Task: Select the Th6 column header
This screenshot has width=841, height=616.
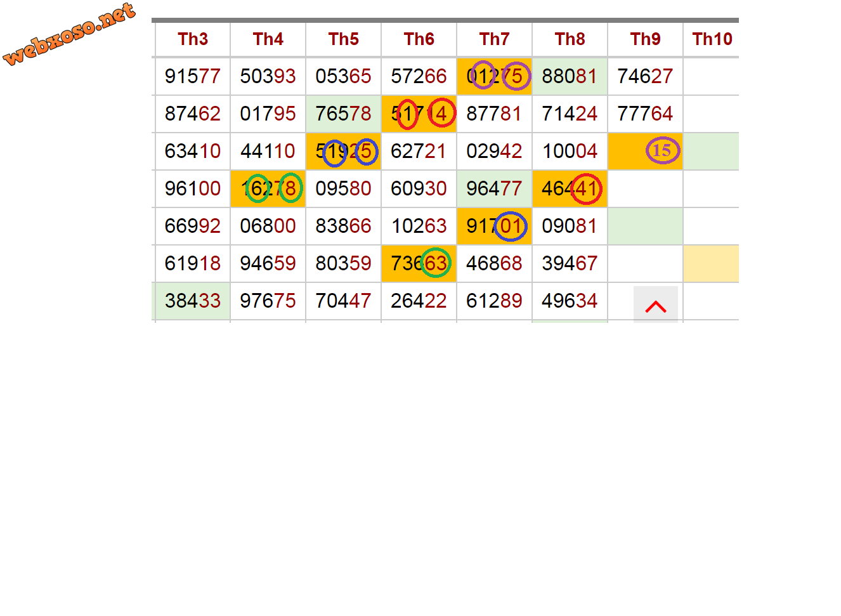Action: click(419, 39)
